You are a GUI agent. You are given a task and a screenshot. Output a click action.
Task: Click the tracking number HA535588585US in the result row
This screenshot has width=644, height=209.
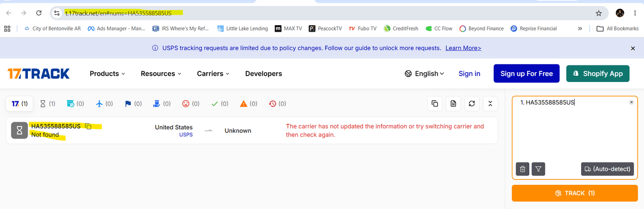(56, 126)
